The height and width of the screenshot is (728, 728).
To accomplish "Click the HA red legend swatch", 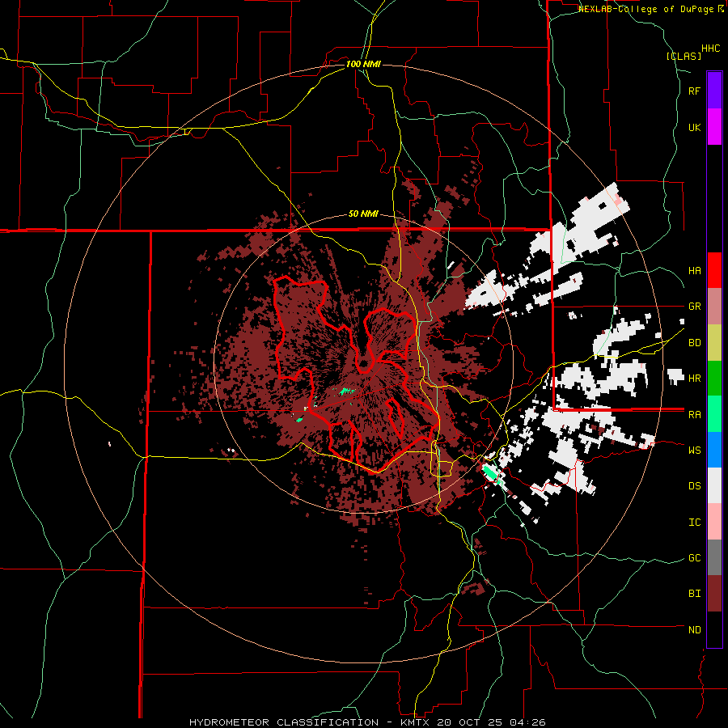I will 714,270.
